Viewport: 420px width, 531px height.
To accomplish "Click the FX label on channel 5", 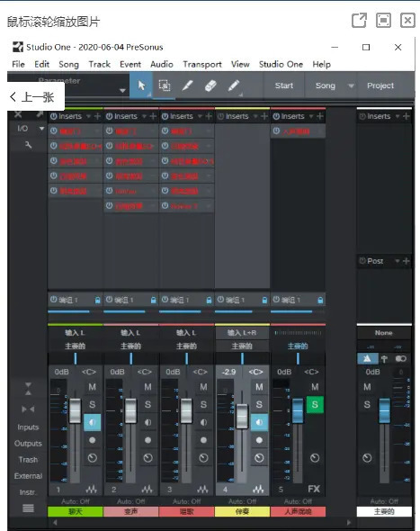I will point(314,489).
